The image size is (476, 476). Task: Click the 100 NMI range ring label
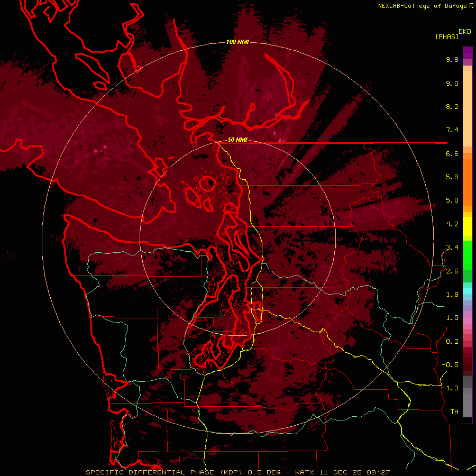[237, 42]
